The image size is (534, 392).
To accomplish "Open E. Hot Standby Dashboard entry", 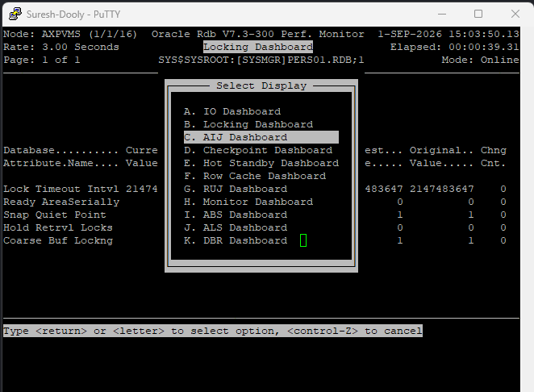I will click(x=261, y=163).
